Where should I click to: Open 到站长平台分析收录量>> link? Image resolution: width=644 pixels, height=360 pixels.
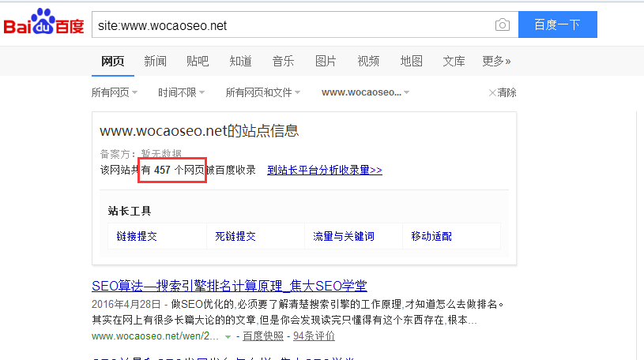tap(325, 170)
